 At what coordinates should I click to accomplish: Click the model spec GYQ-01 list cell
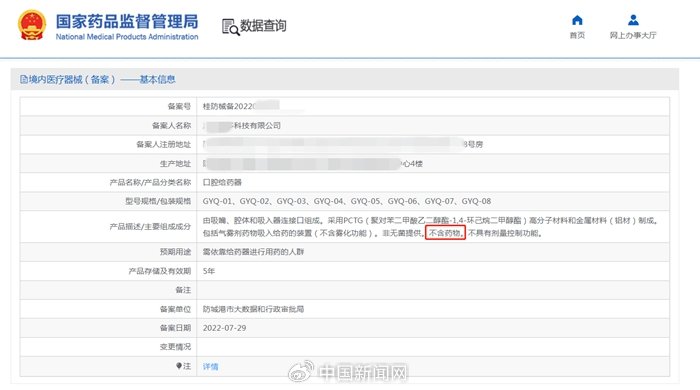click(433, 201)
